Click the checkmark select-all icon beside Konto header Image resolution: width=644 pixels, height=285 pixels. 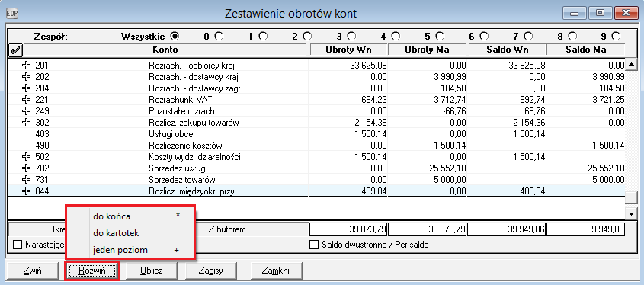pyautogui.click(x=15, y=50)
